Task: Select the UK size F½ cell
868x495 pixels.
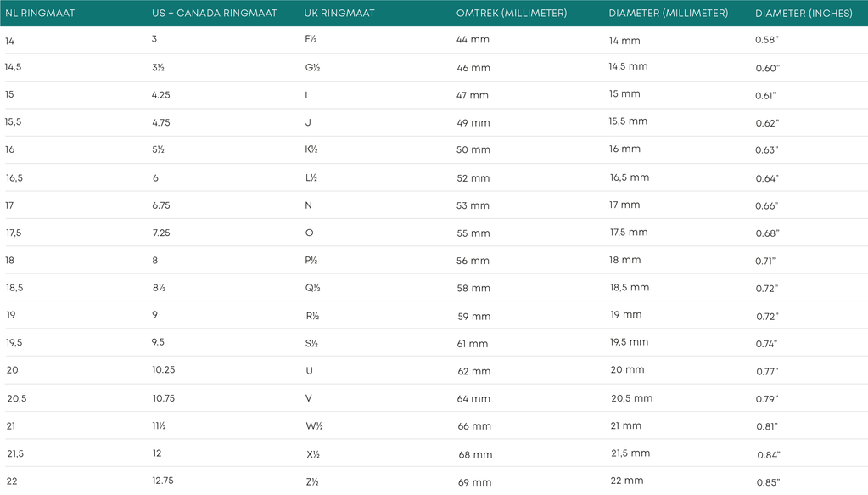Action: [x=311, y=39]
